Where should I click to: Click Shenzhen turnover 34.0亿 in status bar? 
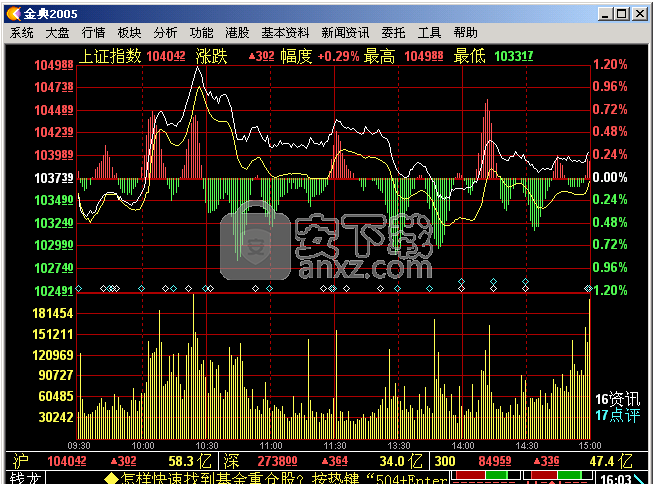[401, 461]
